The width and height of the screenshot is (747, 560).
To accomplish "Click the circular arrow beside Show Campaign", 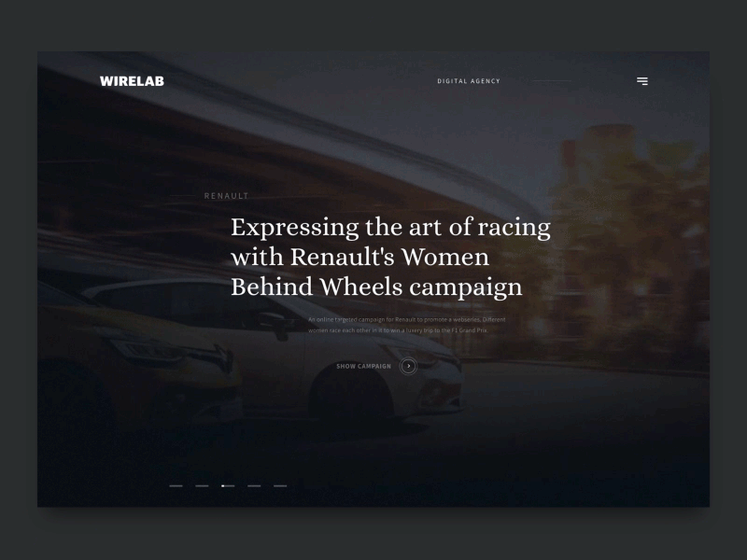I will [x=408, y=366].
